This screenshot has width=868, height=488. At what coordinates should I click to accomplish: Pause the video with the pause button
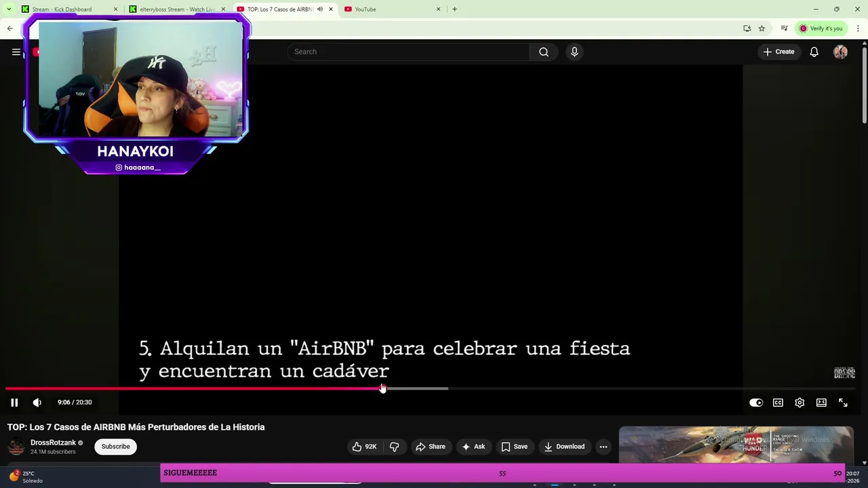(14, 403)
